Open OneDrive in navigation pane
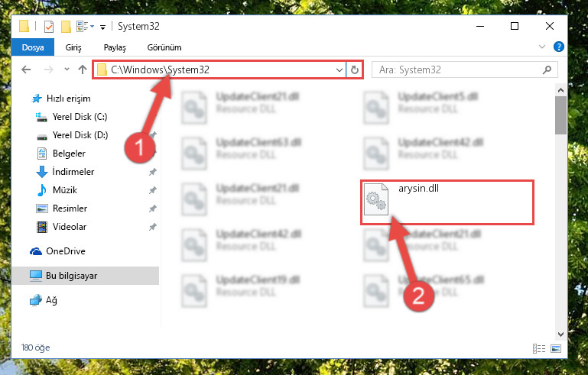Image resolution: width=588 pixels, height=375 pixels. (66, 251)
